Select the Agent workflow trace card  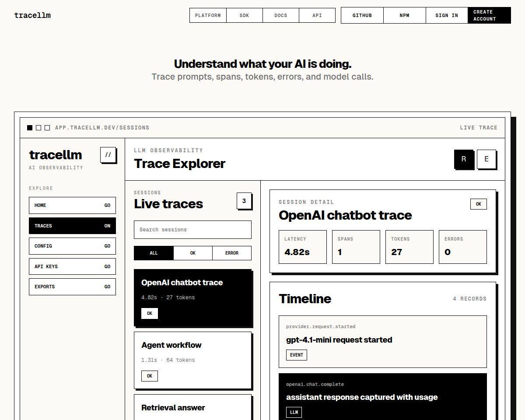pos(192,360)
